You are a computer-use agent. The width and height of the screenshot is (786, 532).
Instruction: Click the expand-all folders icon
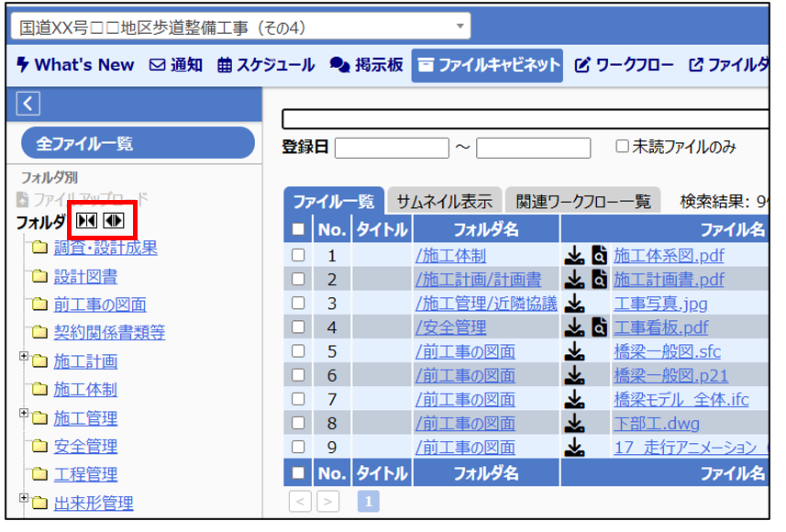[114, 220]
